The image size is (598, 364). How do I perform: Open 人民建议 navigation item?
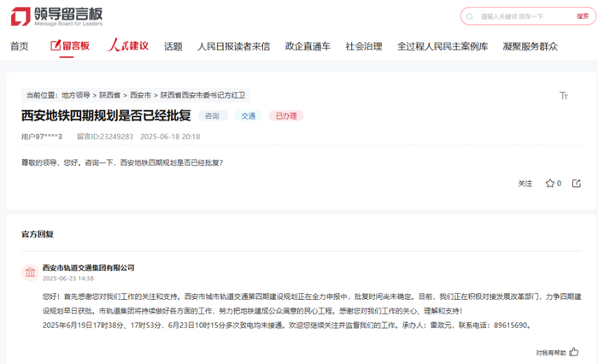pyautogui.click(x=128, y=45)
